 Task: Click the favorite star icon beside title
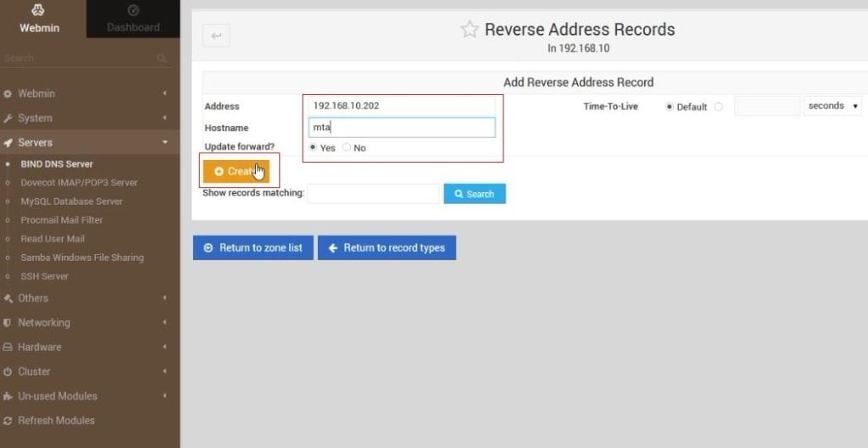click(x=469, y=30)
